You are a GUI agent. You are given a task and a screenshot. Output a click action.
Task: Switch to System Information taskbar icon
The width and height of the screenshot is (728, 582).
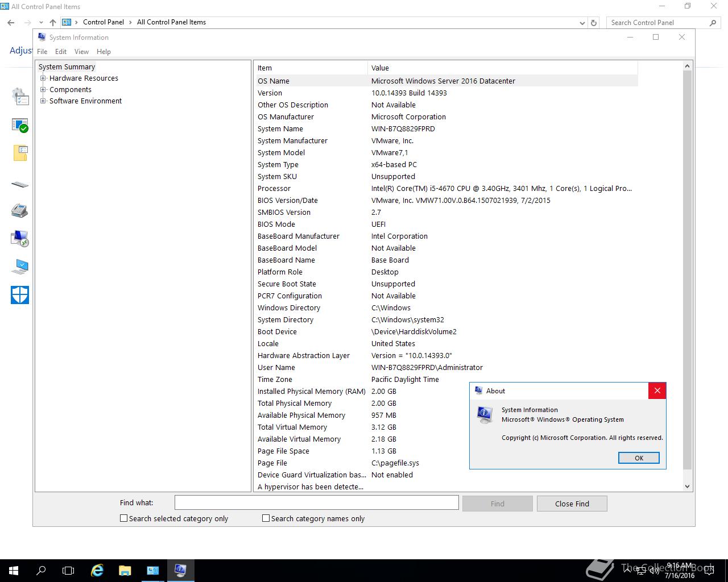coord(180,570)
